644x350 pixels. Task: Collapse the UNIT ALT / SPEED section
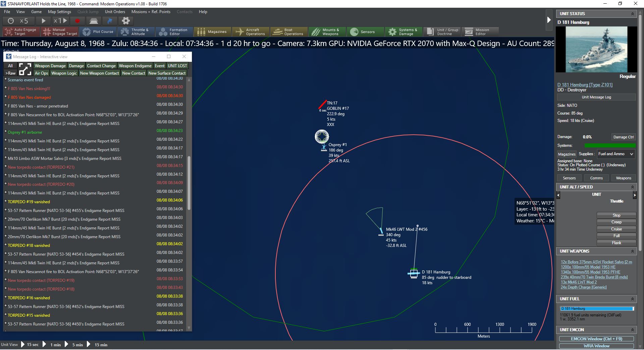(x=633, y=187)
